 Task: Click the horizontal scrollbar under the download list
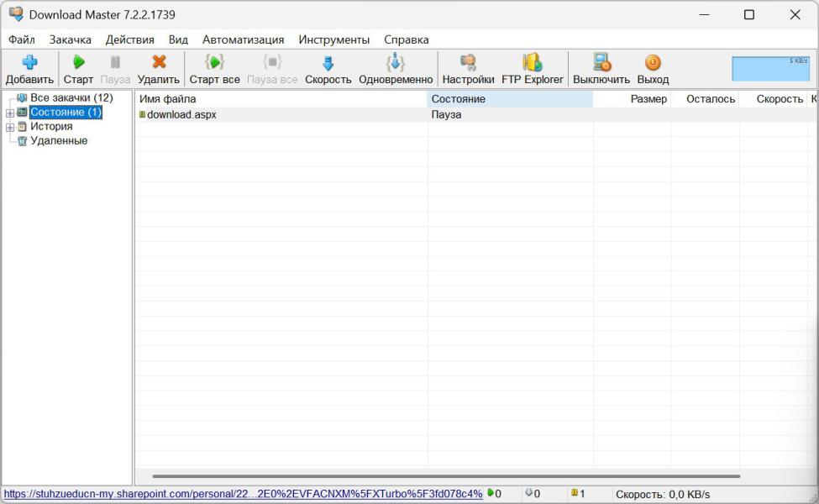coord(445,476)
